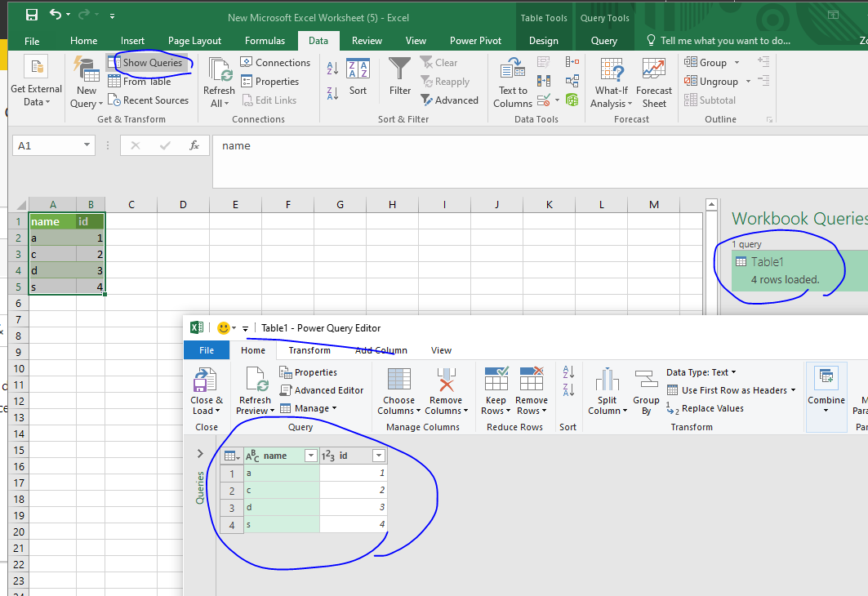Sort ascending in Power Query Editor
Screen dimensions: 868x596
[568, 372]
